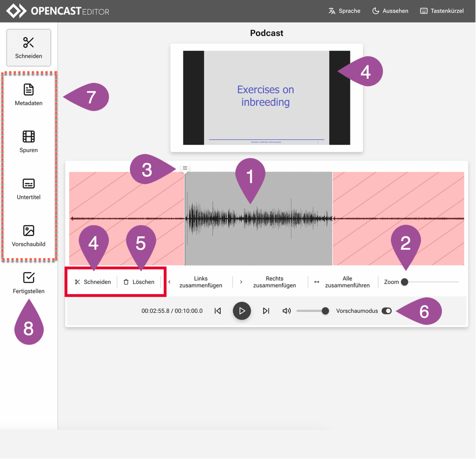Click Alle zusammenführen merge all button
476x459 pixels.
point(347,282)
